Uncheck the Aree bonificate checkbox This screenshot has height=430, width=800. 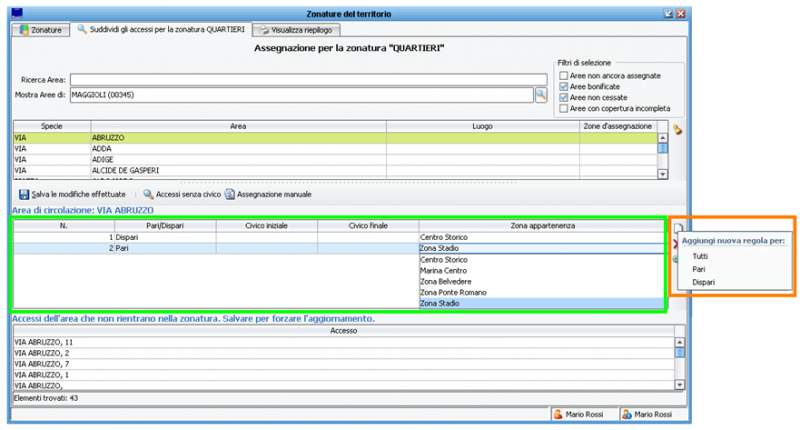coord(565,86)
